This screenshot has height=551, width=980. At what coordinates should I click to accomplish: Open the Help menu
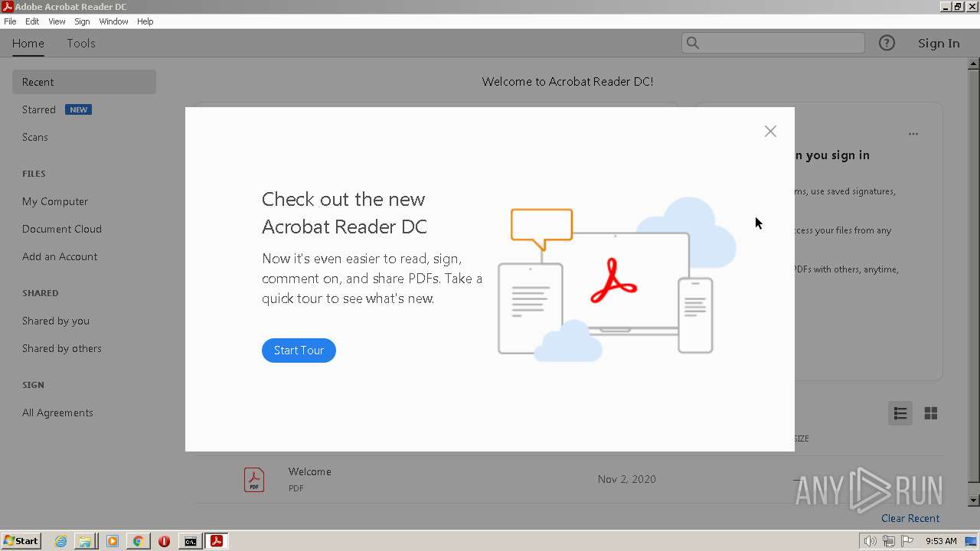point(145,21)
